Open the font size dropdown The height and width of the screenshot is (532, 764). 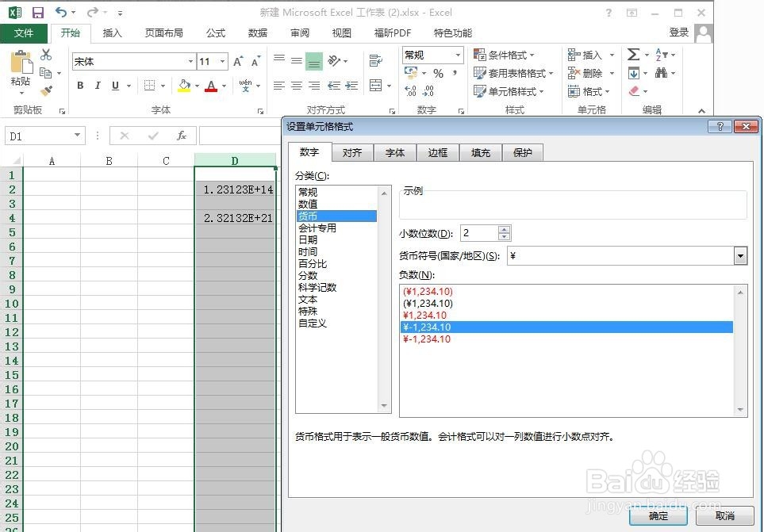[x=223, y=61]
